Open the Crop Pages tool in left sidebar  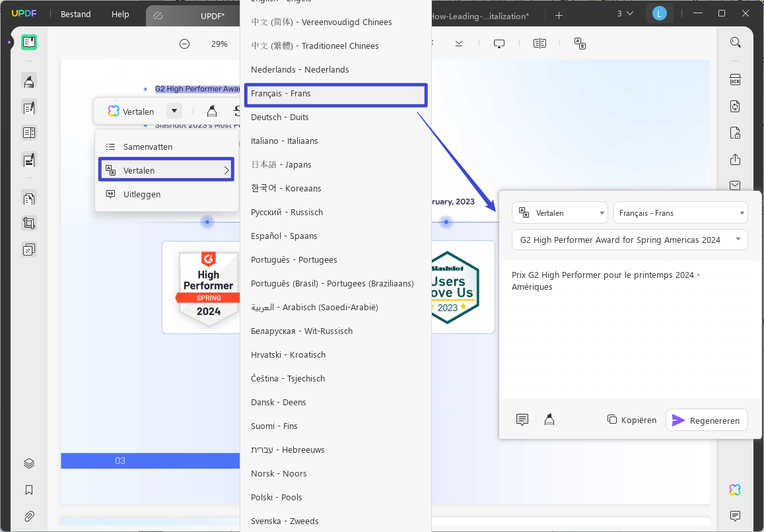[x=29, y=224]
